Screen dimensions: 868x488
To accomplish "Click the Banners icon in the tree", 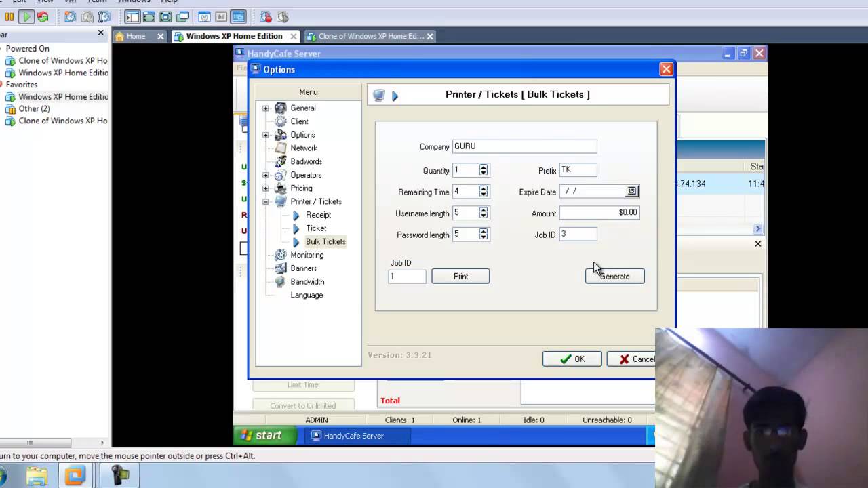I will pyautogui.click(x=280, y=268).
